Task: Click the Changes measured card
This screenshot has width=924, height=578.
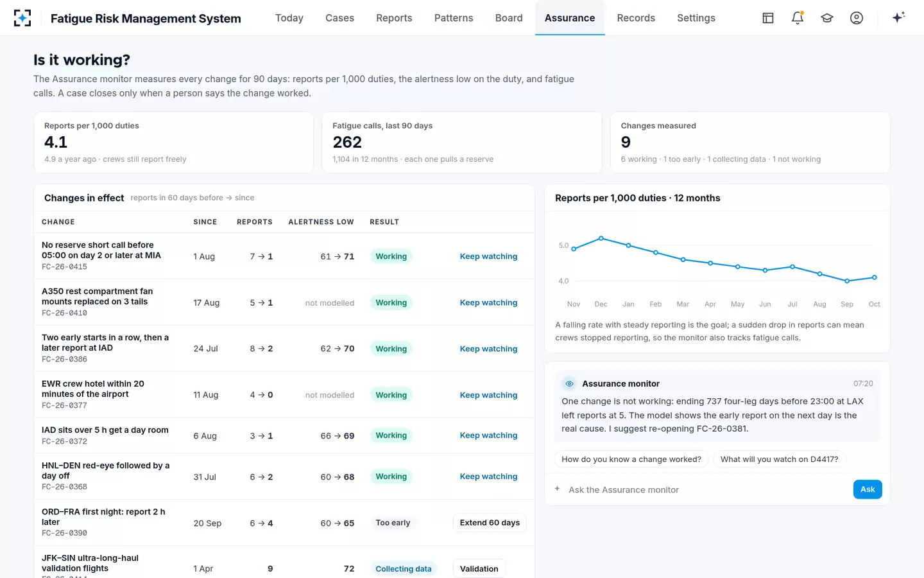Action: click(x=750, y=143)
